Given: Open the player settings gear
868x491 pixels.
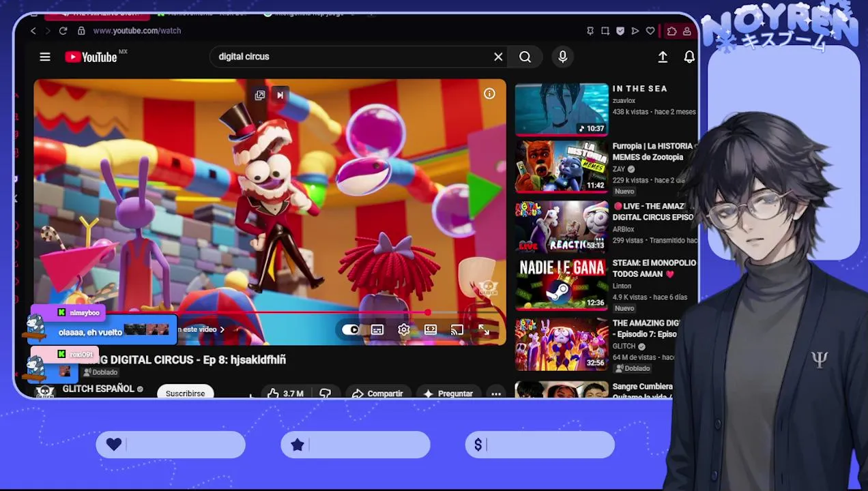Looking at the screenshot, I should (x=404, y=330).
